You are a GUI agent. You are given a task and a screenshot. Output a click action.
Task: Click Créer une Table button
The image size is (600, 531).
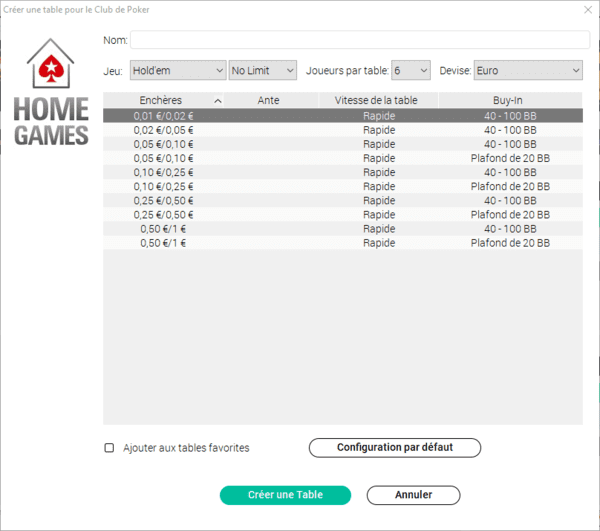[x=285, y=495]
